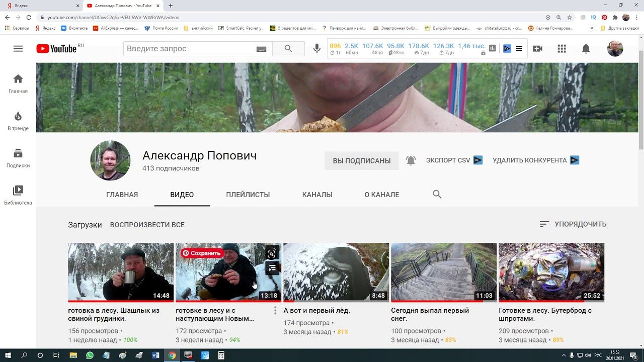Open the notifications bell in header
The width and height of the screenshot is (644, 362).
coord(586,49)
